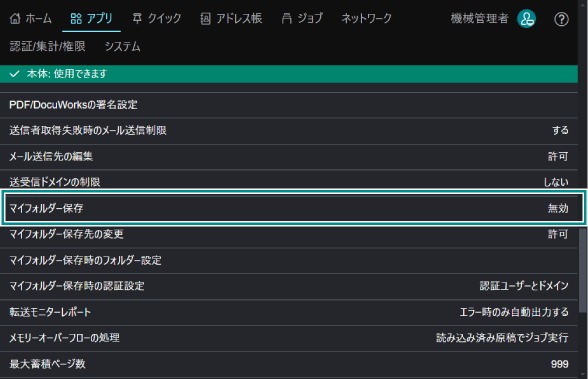Select 送信者取得失敗時のメール送信制限 setting

tap(289, 130)
